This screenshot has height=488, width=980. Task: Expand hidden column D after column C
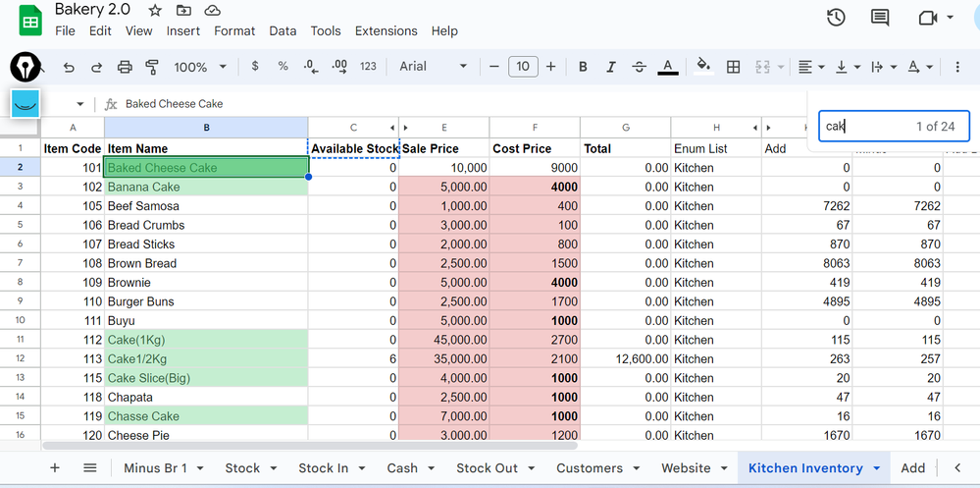tap(393, 128)
